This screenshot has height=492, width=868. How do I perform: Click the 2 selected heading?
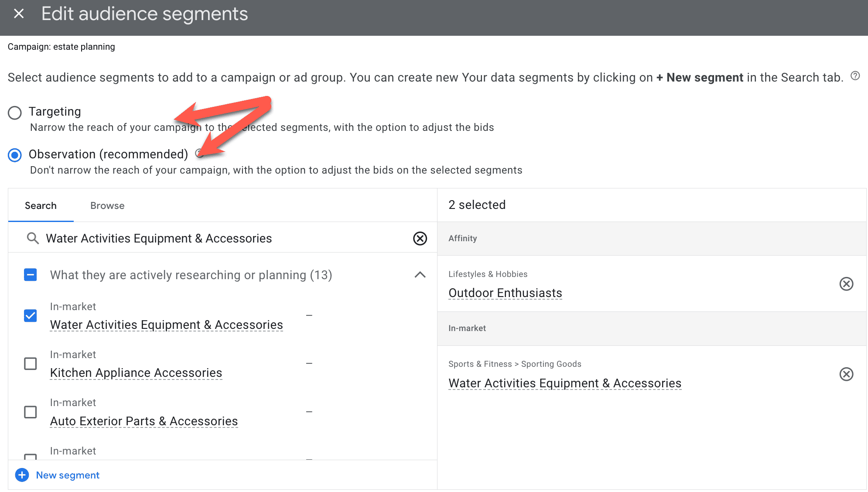coord(477,205)
